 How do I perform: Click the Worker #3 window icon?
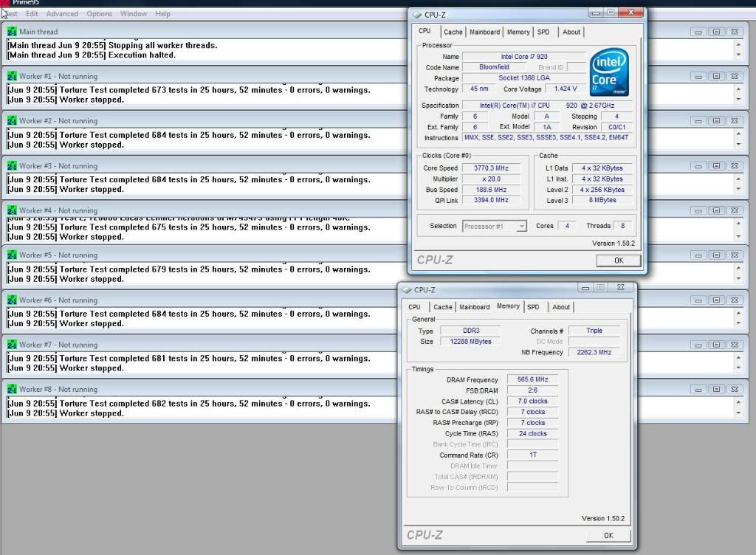click(x=12, y=166)
